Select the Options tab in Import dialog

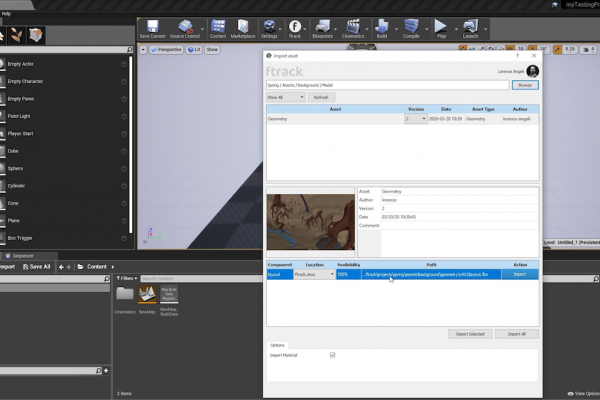coord(277,345)
